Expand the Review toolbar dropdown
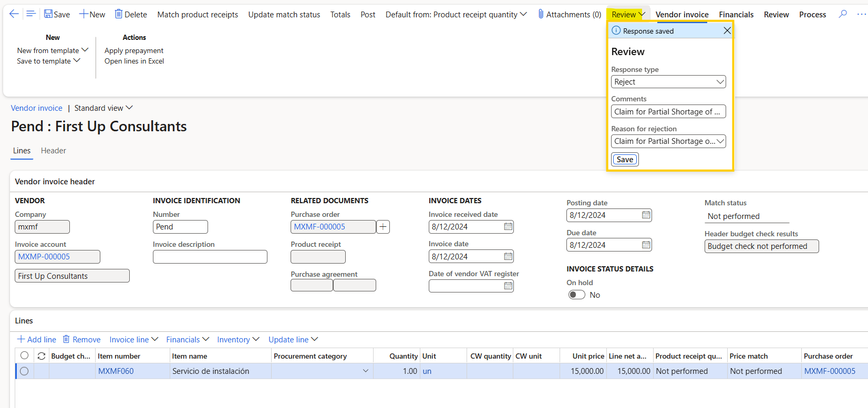The width and height of the screenshot is (868, 408). (x=628, y=14)
